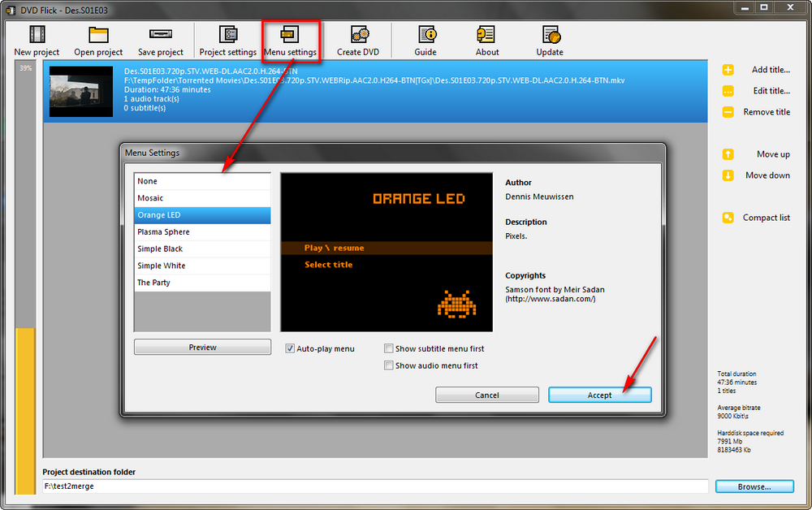Click the Save project toolbar icon

click(x=160, y=35)
